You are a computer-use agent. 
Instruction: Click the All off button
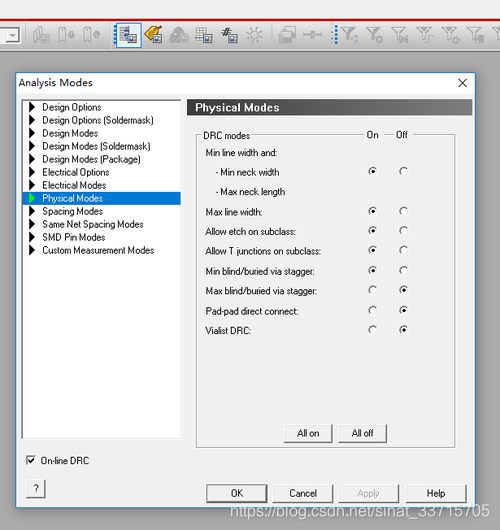tap(362, 433)
